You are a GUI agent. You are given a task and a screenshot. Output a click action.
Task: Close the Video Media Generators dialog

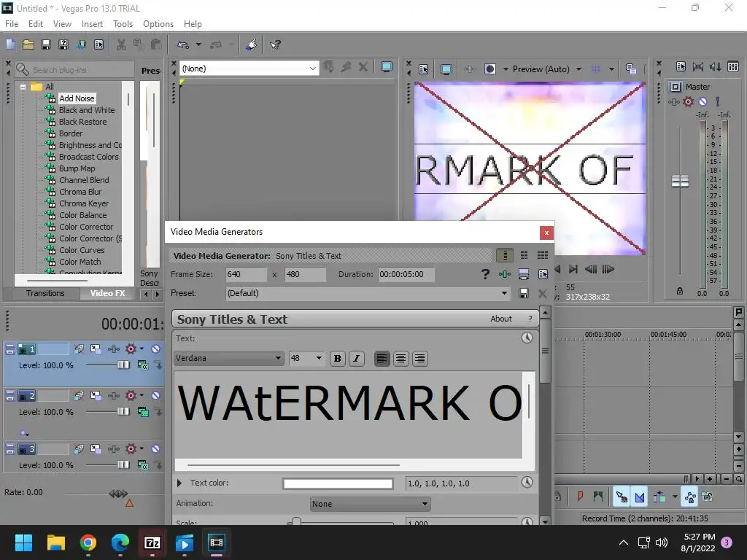click(x=546, y=233)
